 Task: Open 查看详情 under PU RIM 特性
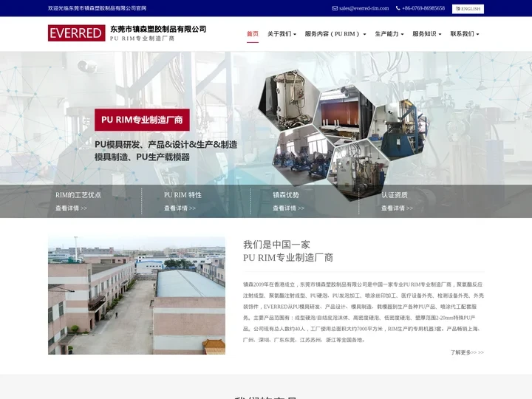180,208
